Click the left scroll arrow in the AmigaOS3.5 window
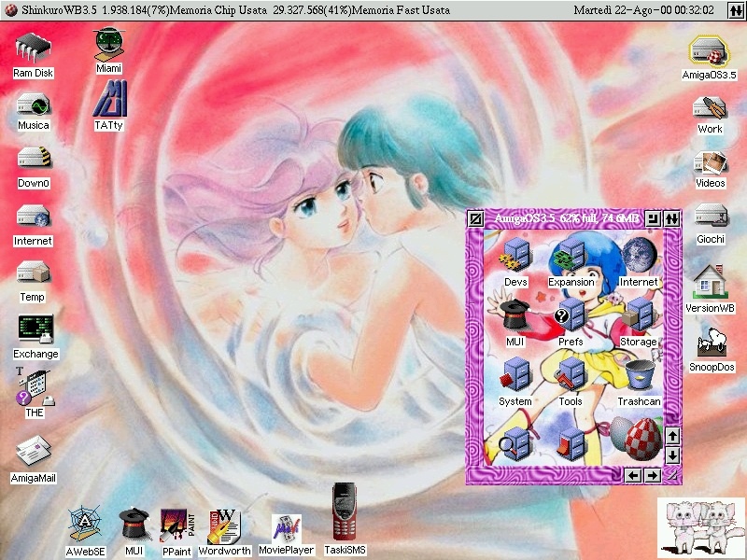 coord(633,475)
